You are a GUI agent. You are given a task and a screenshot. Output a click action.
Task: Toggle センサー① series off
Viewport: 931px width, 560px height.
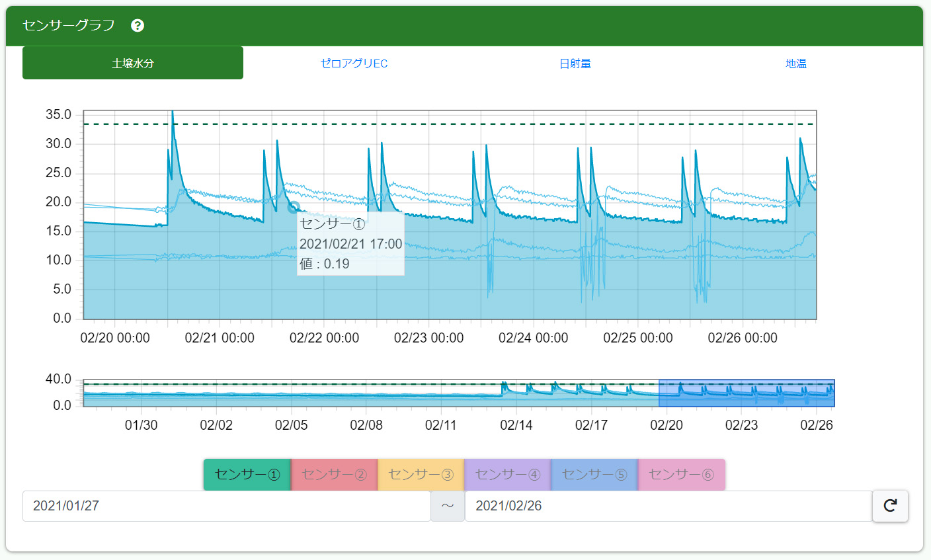[x=247, y=475]
